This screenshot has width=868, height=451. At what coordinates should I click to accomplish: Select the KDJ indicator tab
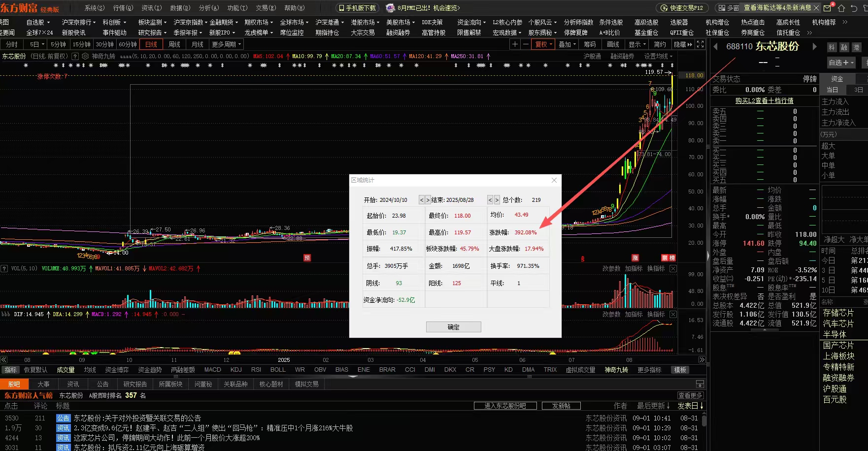(236, 370)
